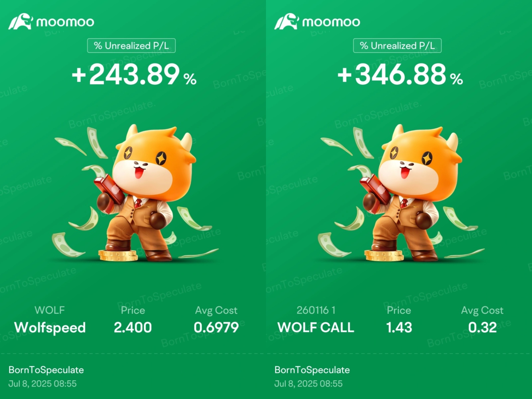Image resolution: width=532 pixels, height=399 pixels.
Task: Click the left card's Jul 8, 2025 timestamp
Action: [x=43, y=383]
